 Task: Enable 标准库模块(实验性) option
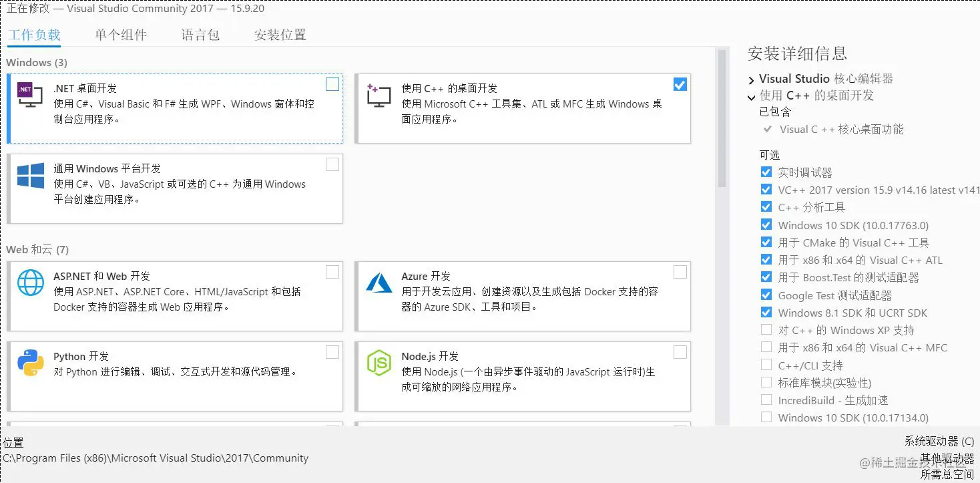[766, 382]
